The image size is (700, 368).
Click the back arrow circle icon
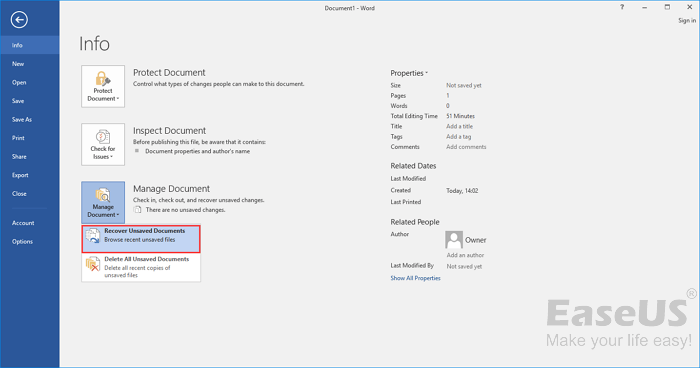[19, 20]
